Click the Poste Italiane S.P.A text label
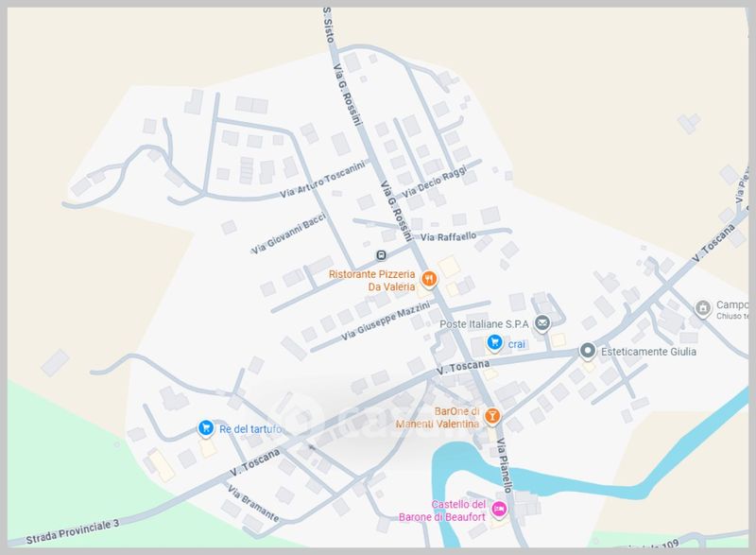This screenshot has width=756, height=555. tap(484, 324)
